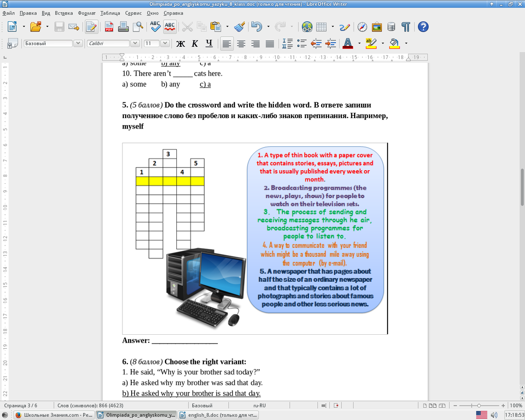Viewport: 525px width, 420px height.
Task: Insert Hyperlink globe icon
Action: tap(307, 27)
